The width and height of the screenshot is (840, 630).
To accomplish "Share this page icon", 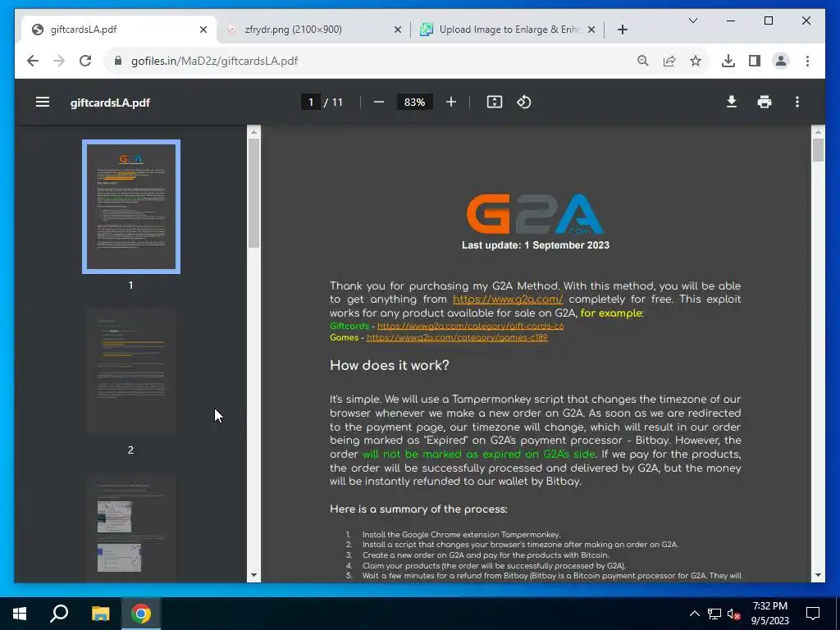I will 669,61.
